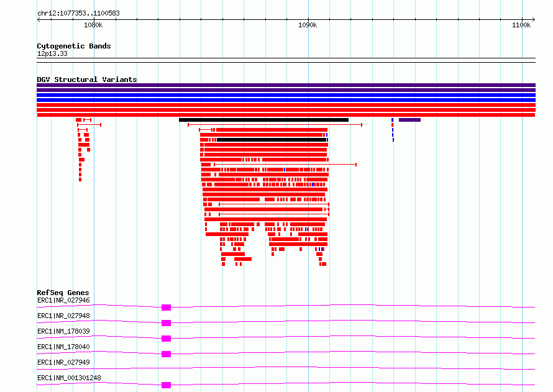Click the ERC1|NR_027946 gene label

pyautogui.click(x=63, y=300)
